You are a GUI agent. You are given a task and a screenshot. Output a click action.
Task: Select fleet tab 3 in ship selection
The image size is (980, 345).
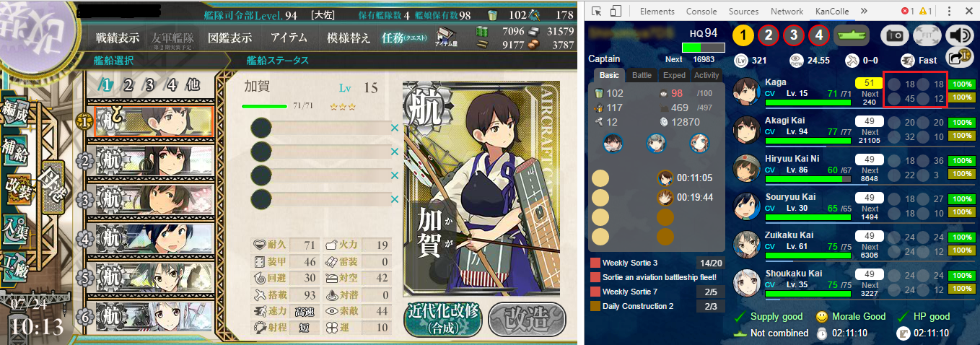click(149, 84)
